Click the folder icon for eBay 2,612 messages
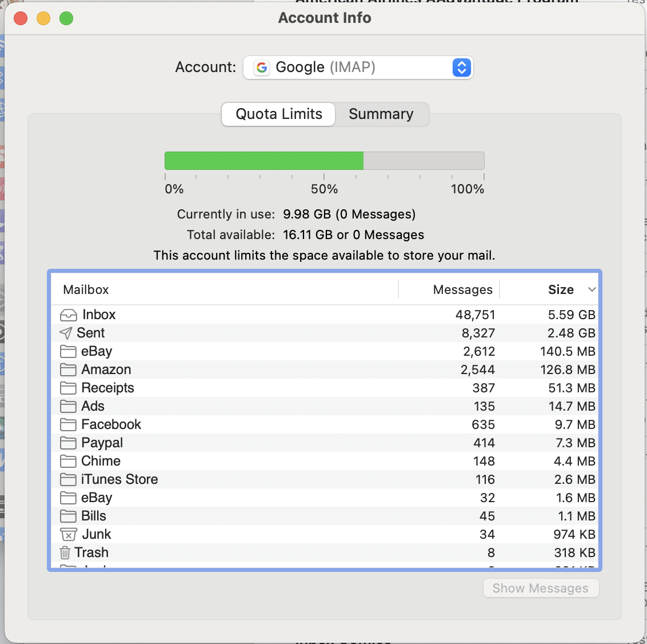This screenshot has height=644, width=647. click(68, 351)
